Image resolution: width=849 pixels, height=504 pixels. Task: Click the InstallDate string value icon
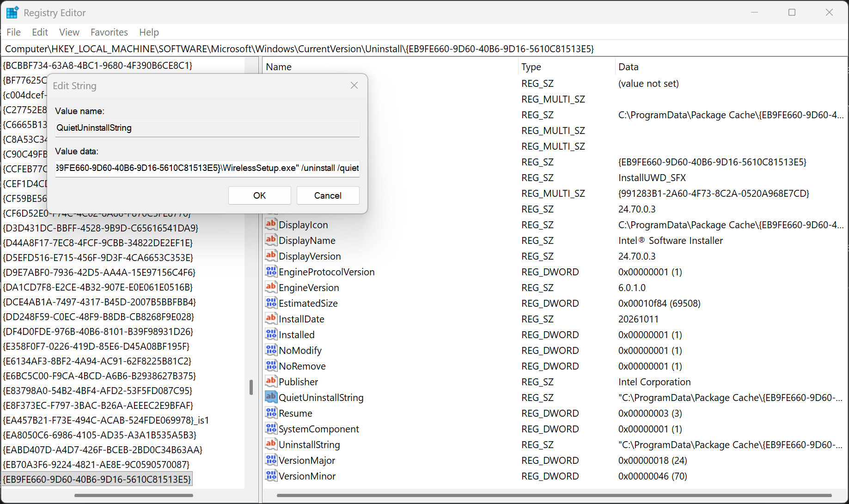(271, 319)
